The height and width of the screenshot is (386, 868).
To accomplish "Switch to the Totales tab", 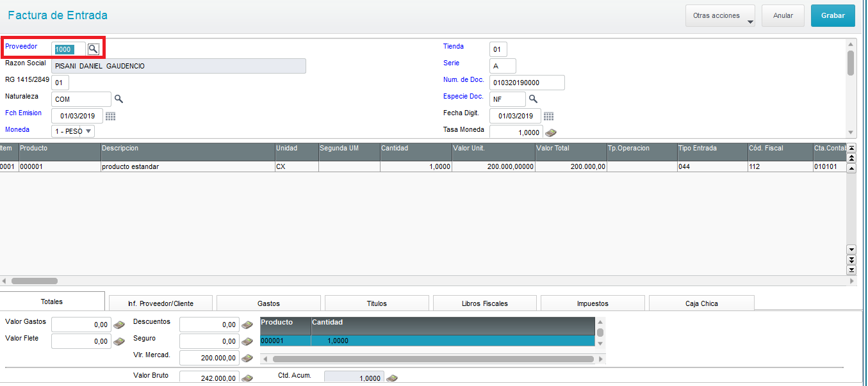I will point(52,302).
